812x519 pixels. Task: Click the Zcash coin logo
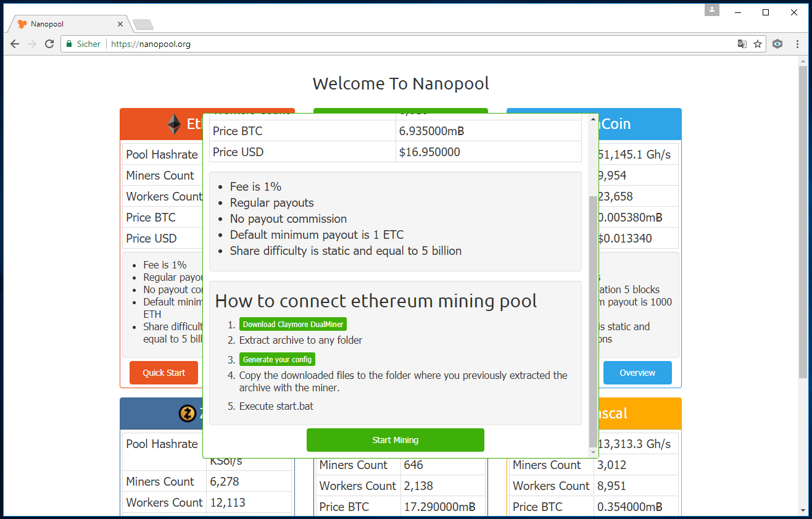click(188, 413)
